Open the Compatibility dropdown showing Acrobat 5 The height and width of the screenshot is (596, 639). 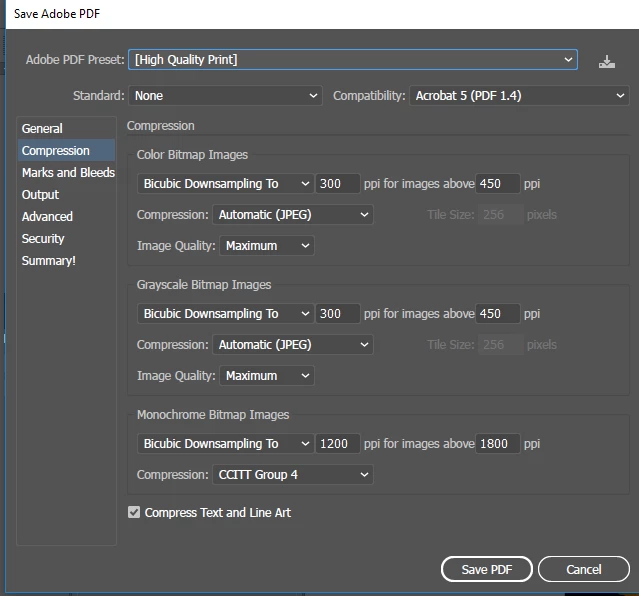pos(519,96)
